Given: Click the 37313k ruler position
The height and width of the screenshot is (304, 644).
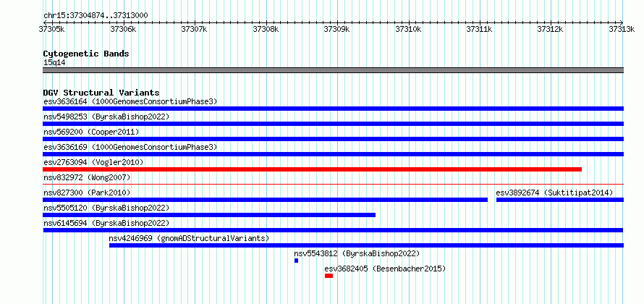Looking at the screenshot, I should tap(622, 29).
